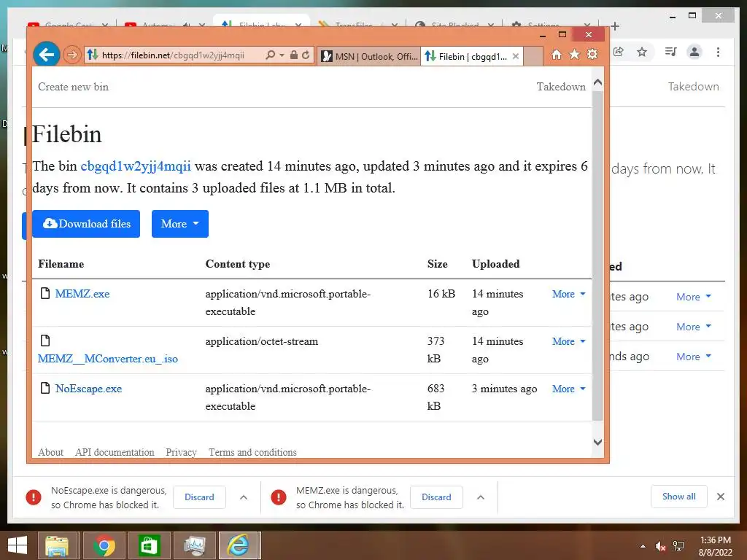Expand More dropdown for NoEscape.exe row in IE
This screenshot has width=747, height=560.
click(568, 389)
